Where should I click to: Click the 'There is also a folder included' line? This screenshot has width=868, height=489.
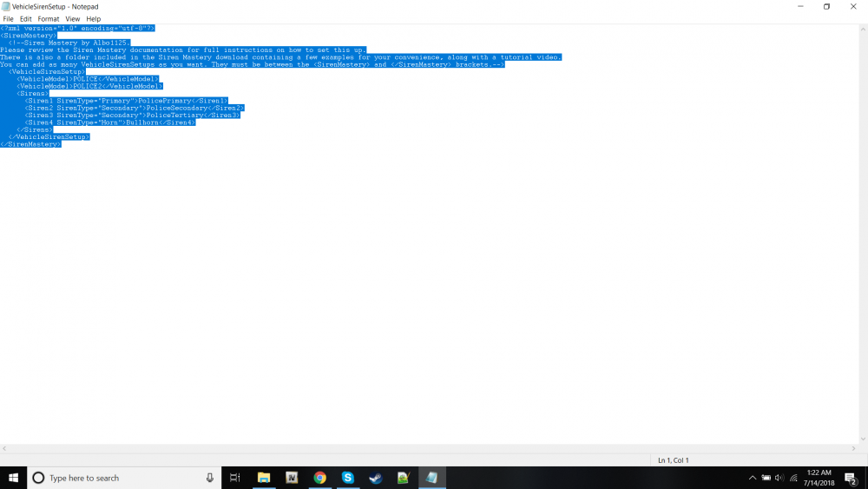(x=280, y=57)
